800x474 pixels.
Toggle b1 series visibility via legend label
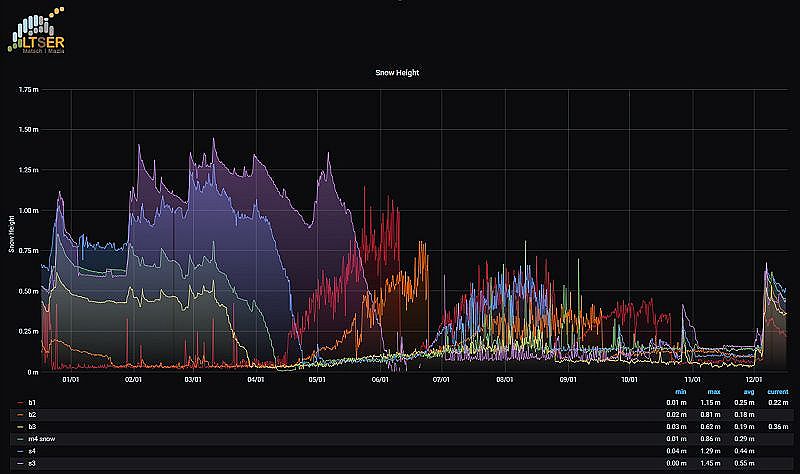click(x=32, y=402)
